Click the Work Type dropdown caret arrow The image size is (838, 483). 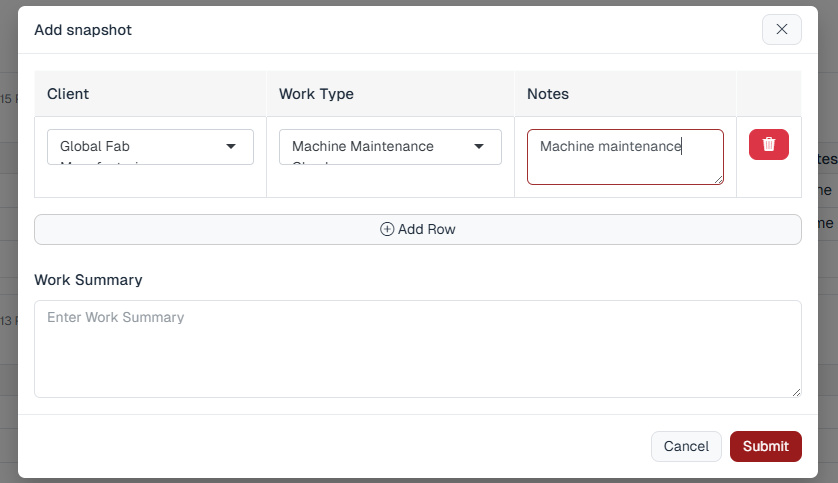[x=479, y=147]
